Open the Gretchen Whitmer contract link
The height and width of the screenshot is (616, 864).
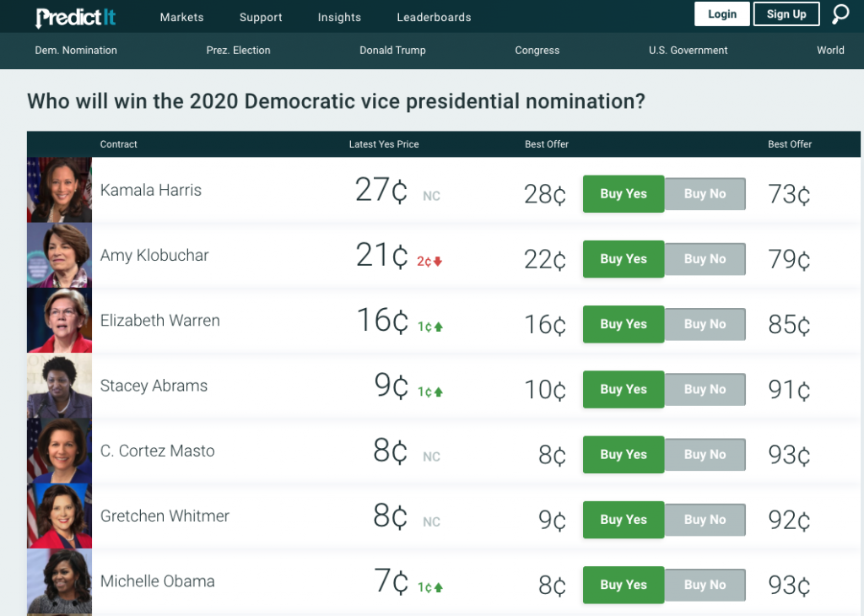coord(165,516)
